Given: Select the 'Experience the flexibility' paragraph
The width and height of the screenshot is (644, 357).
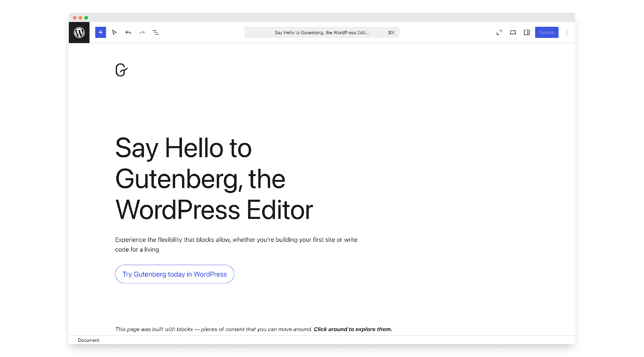Looking at the screenshot, I should tap(236, 244).
